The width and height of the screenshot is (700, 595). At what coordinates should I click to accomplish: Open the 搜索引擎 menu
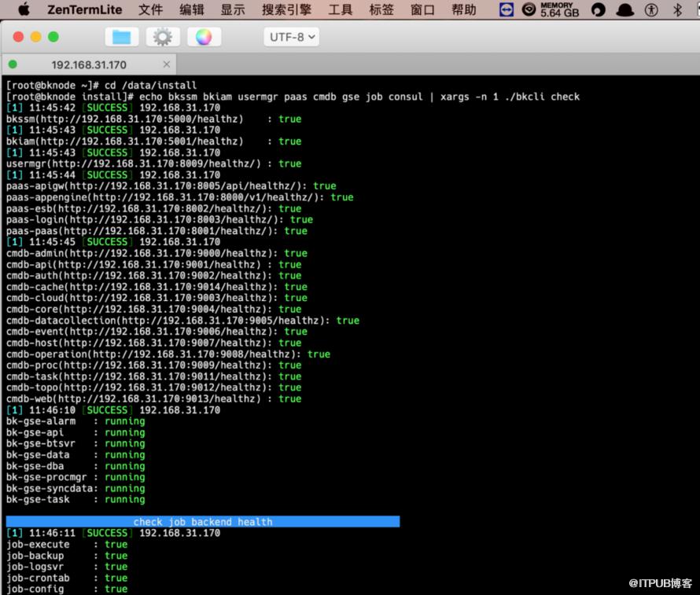(286, 9)
